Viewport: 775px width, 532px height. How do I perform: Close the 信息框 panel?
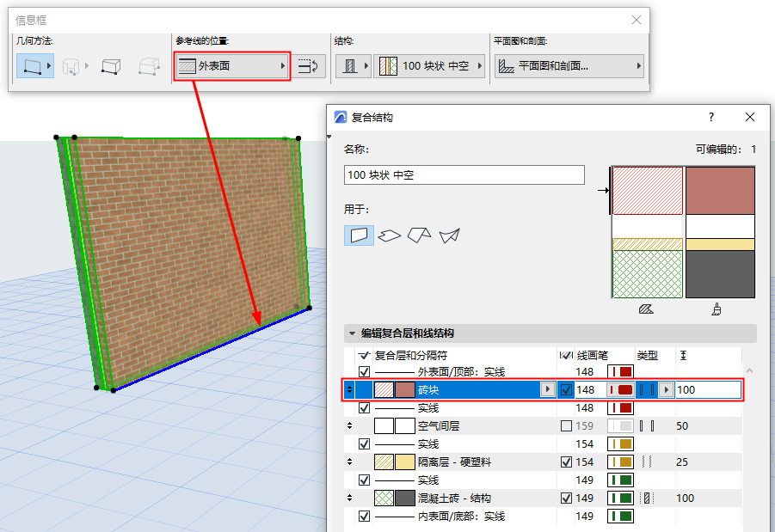[x=637, y=20]
